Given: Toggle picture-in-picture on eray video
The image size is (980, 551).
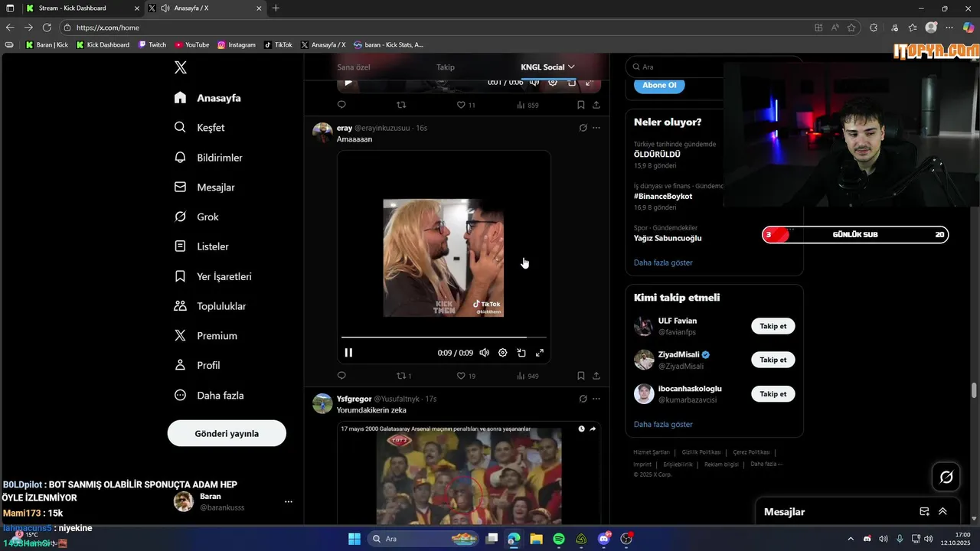Looking at the screenshot, I should point(521,353).
